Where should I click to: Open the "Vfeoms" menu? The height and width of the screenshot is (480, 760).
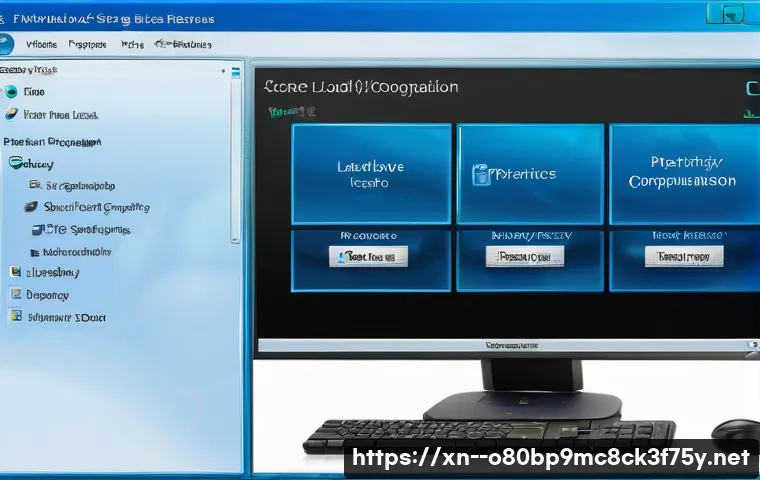(41, 45)
